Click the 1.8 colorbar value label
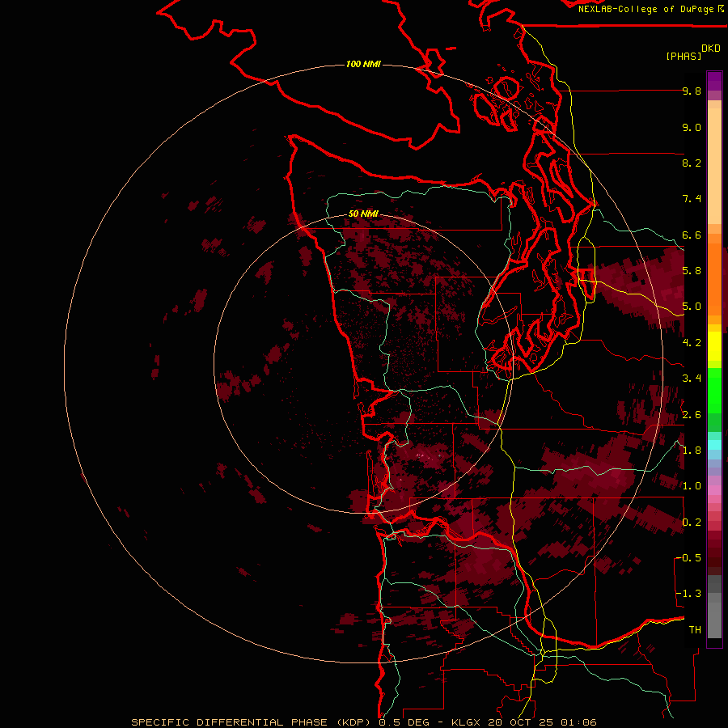The width and height of the screenshot is (728, 728). [692, 451]
